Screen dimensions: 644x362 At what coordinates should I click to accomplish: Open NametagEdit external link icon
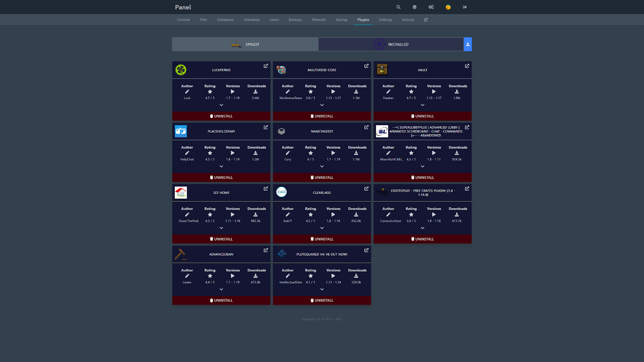(x=366, y=127)
